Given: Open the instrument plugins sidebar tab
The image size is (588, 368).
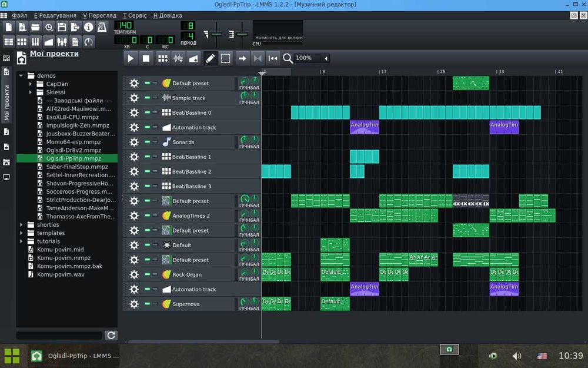Looking at the screenshot, I should (x=6, y=58).
